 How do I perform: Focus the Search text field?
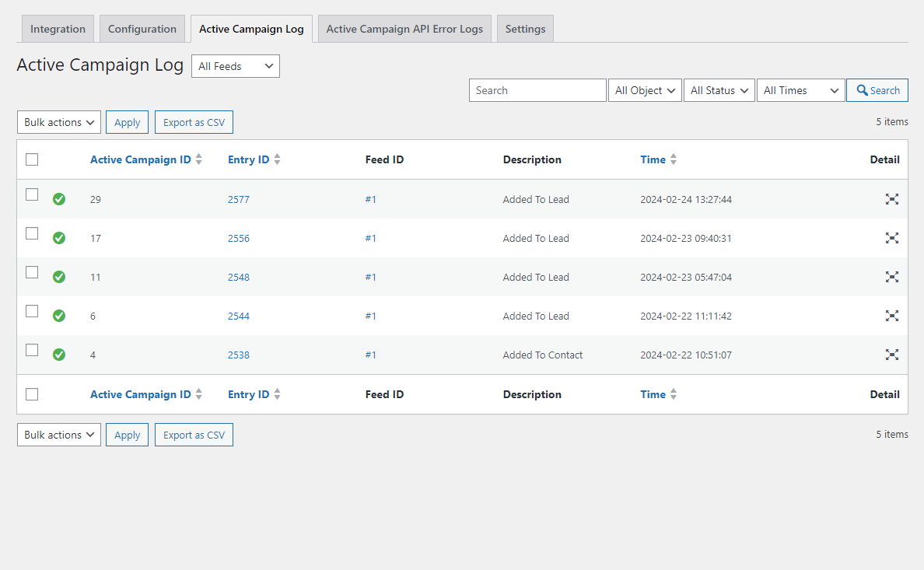tap(537, 90)
